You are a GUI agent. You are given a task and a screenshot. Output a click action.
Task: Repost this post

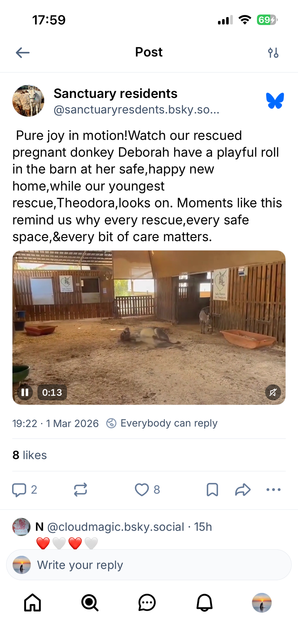80,490
